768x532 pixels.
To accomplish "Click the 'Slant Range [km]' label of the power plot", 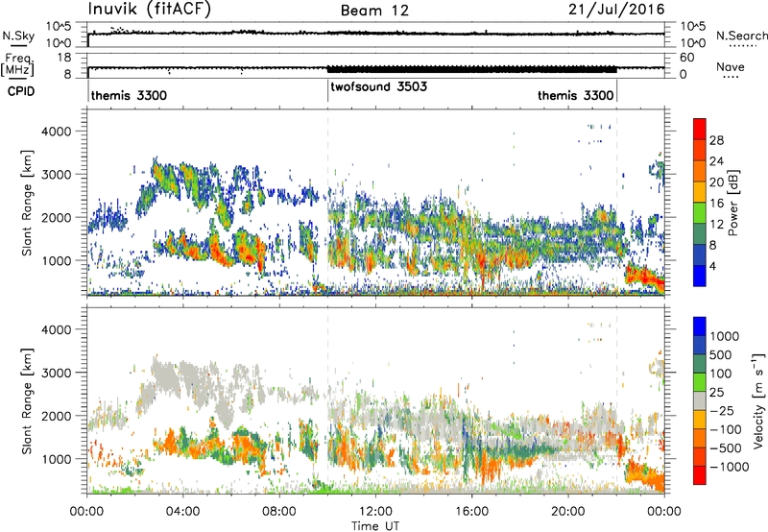I will (x=27, y=203).
